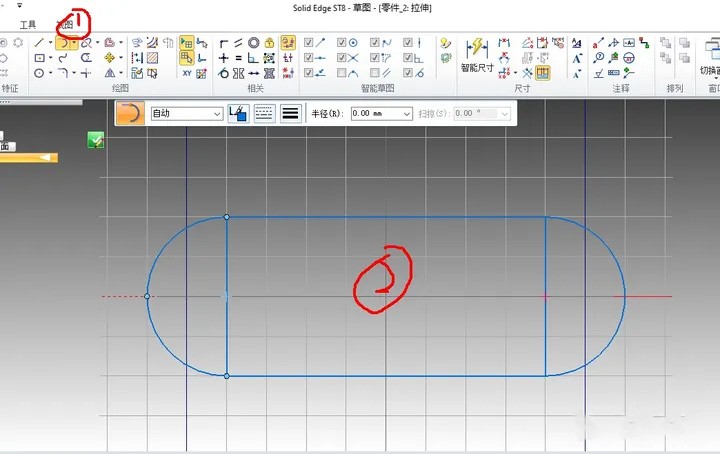This screenshot has height=454, width=720.
Task: Open the Line tool dropdown arrow
Action: pyautogui.click(x=51, y=43)
